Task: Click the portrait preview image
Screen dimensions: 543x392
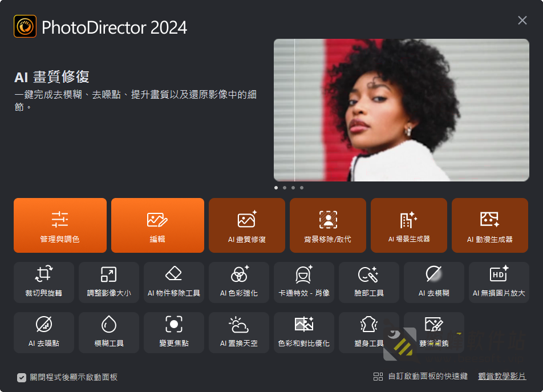Action: pyautogui.click(x=402, y=110)
